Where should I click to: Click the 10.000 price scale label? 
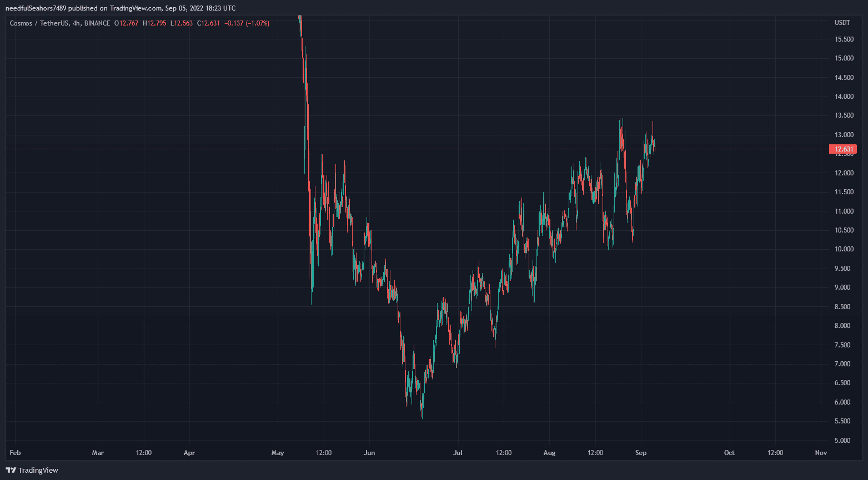coord(844,249)
